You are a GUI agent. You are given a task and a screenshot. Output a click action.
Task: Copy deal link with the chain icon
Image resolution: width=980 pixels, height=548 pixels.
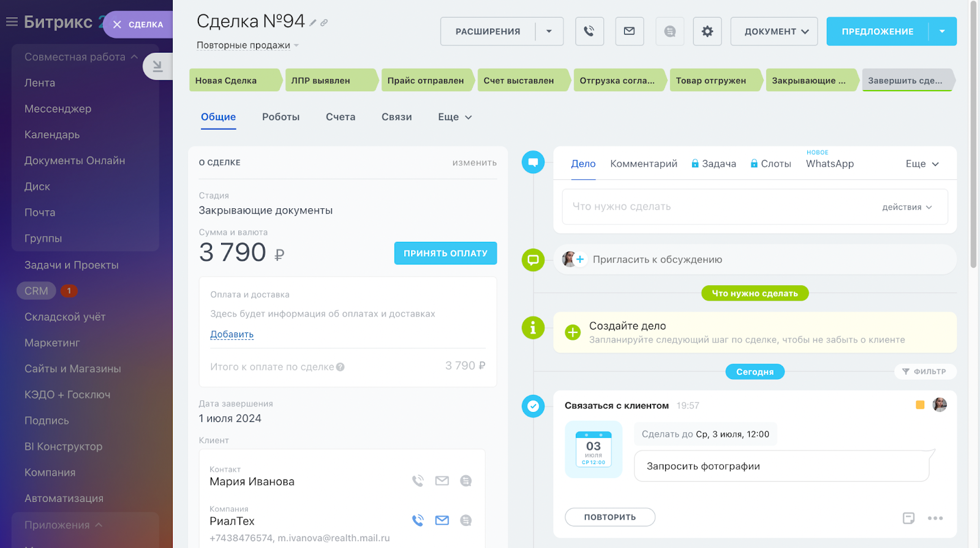click(324, 23)
